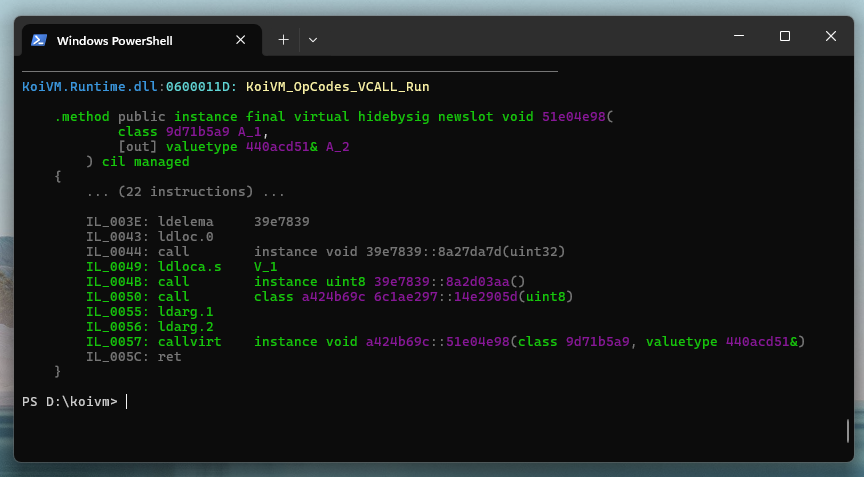Select the Windows PowerShell tab
864x477 pixels.
click(142, 40)
